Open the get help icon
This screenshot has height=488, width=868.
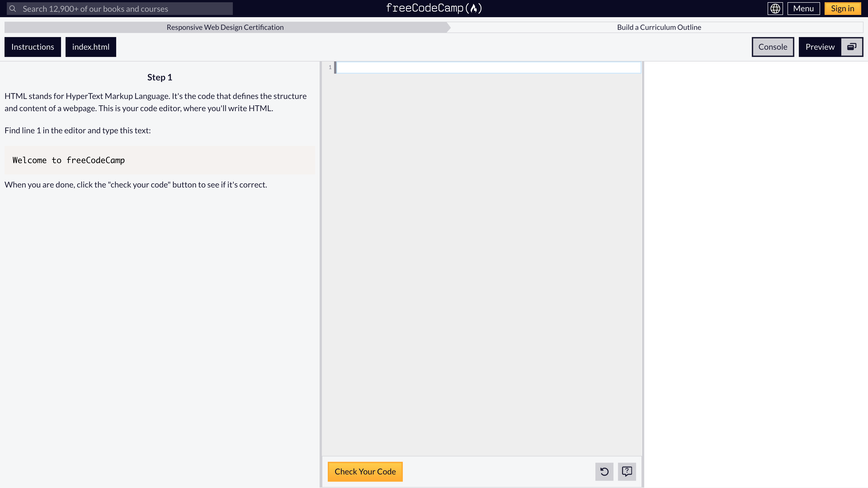(x=627, y=472)
